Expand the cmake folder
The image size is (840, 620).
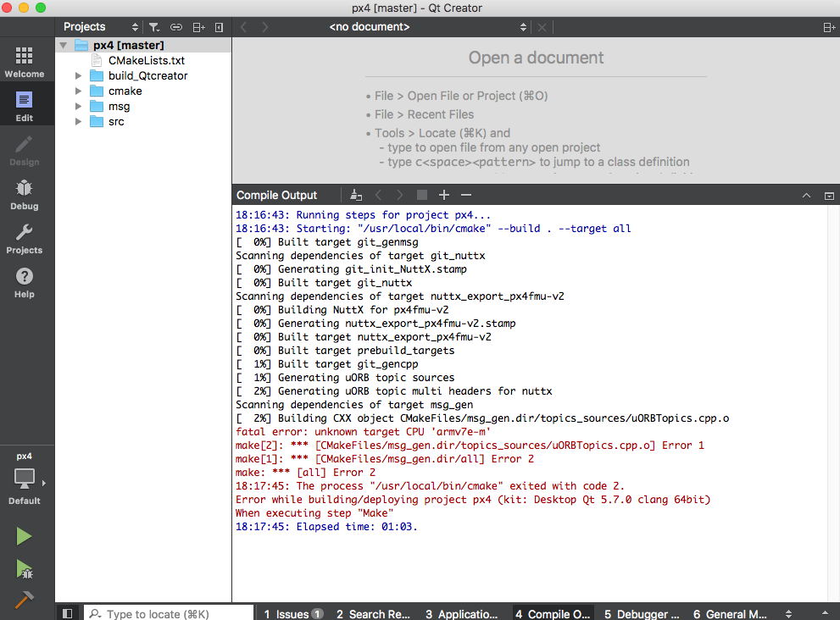click(x=78, y=91)
